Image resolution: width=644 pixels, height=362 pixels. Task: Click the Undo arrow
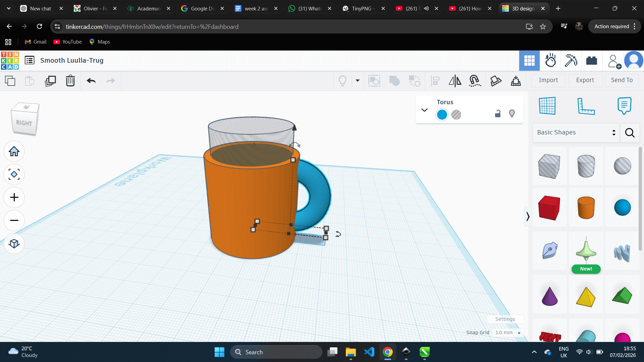click(91, 81)
